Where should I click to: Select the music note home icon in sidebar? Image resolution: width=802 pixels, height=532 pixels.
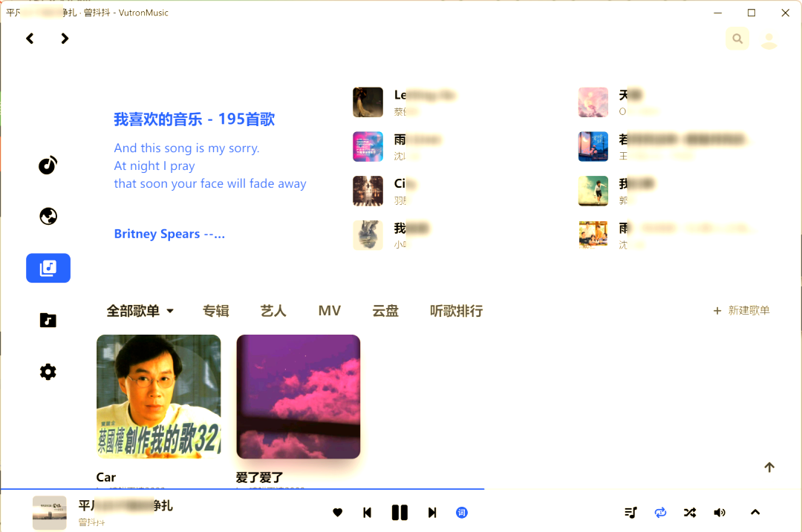(48, 165)
